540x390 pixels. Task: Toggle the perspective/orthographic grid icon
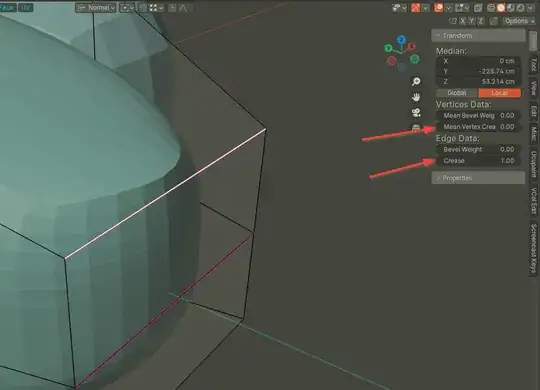click(x=416, y=128)
